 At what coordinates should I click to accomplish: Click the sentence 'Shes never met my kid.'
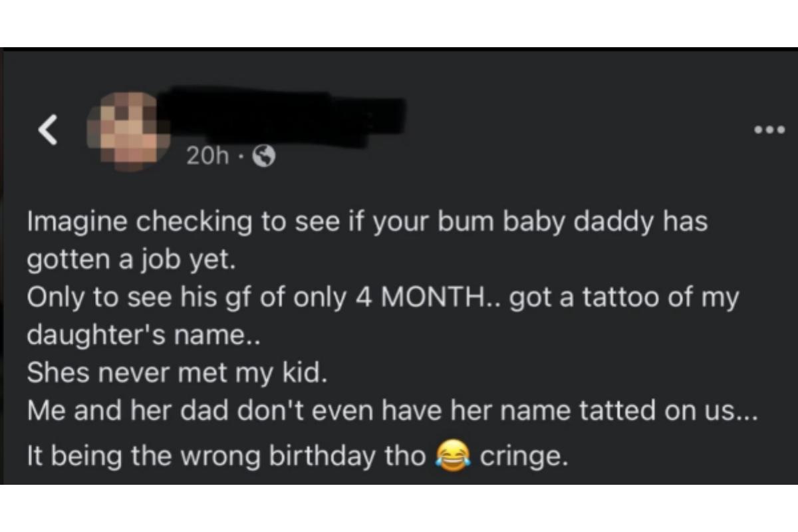[177, 374]
